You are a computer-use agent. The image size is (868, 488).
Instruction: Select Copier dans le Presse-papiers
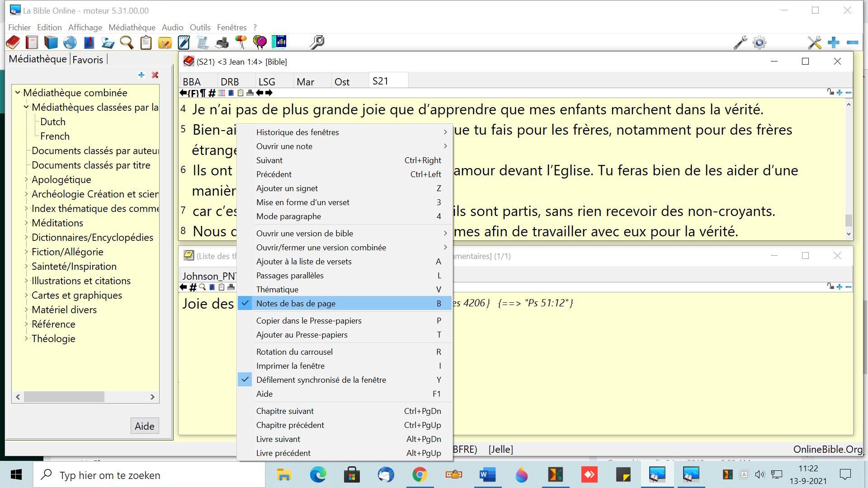pos(309,321)
